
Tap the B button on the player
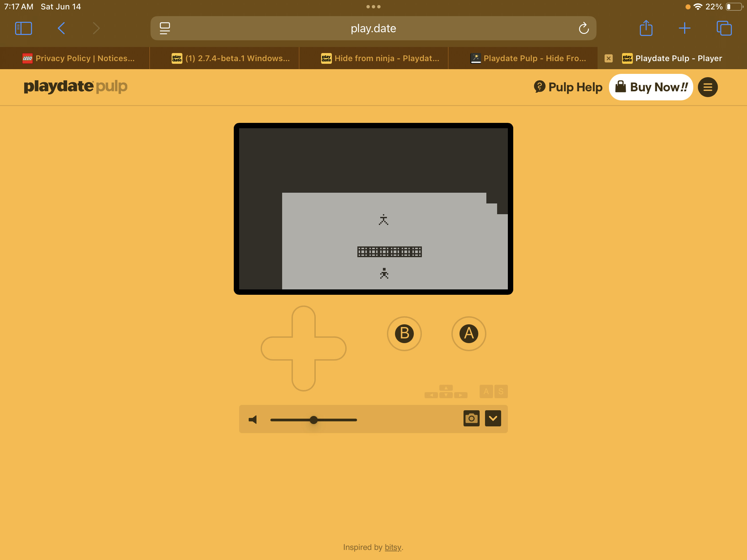404,333
